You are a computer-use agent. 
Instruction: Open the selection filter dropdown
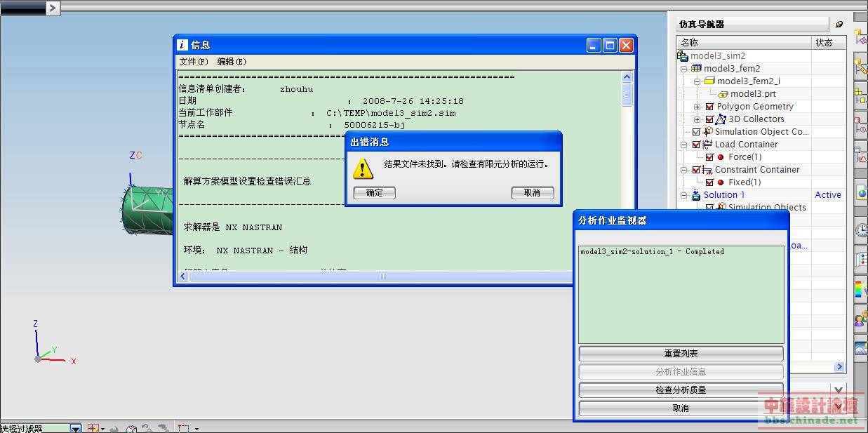point(75,428)
